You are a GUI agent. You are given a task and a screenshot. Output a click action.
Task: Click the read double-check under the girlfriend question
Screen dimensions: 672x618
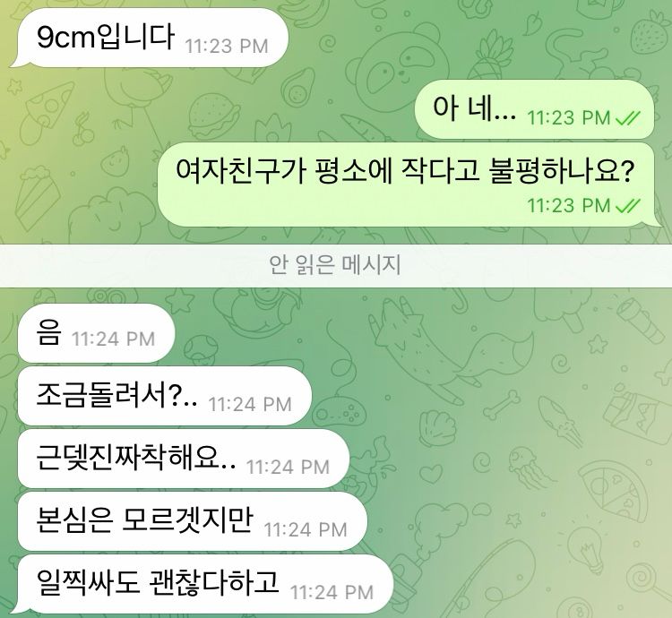628,206
